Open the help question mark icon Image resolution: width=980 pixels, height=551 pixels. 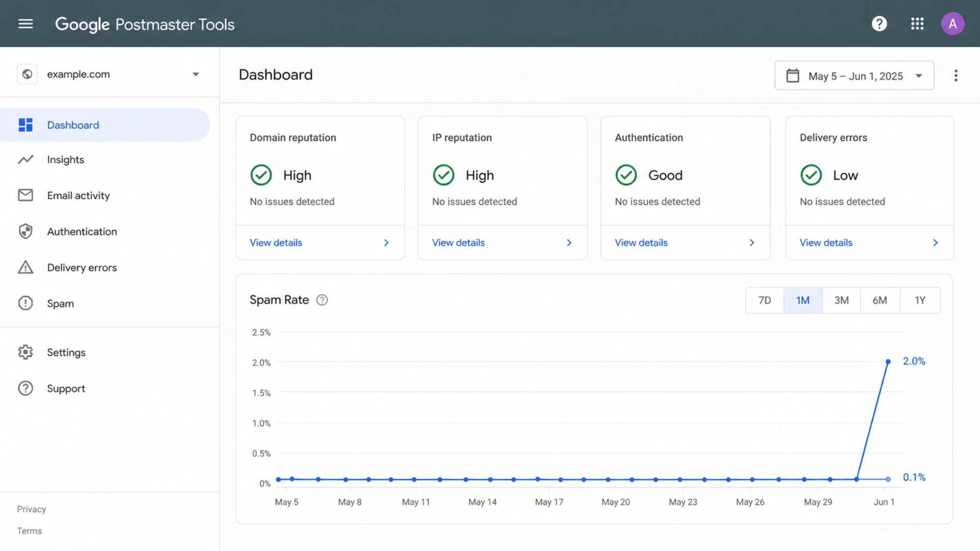[879, 24]
